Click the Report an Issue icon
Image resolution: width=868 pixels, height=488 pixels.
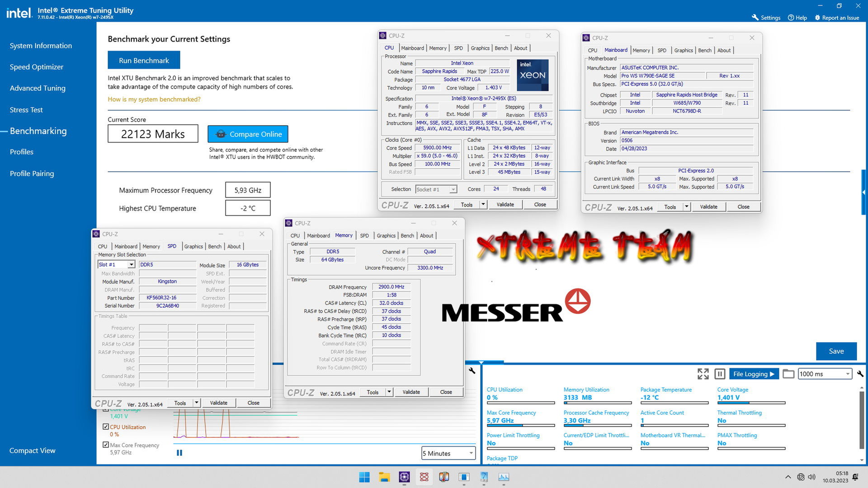click(x=817, y=18)
